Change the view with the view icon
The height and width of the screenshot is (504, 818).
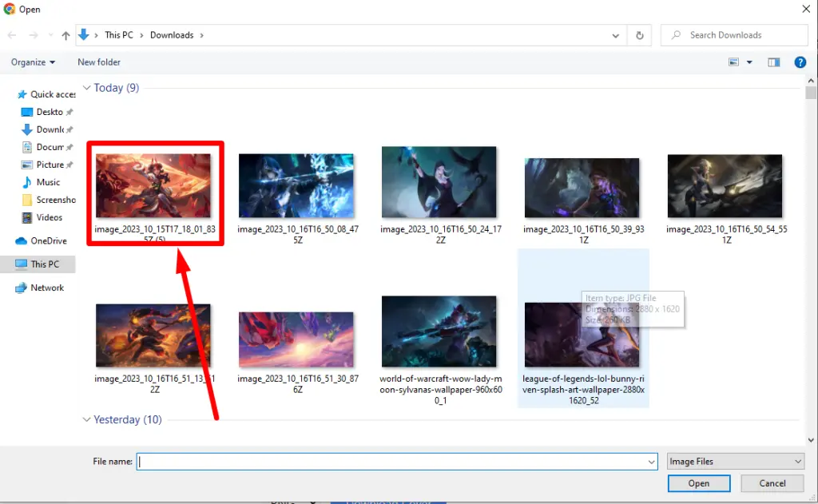pyautogui.click(x=733, y=62)
